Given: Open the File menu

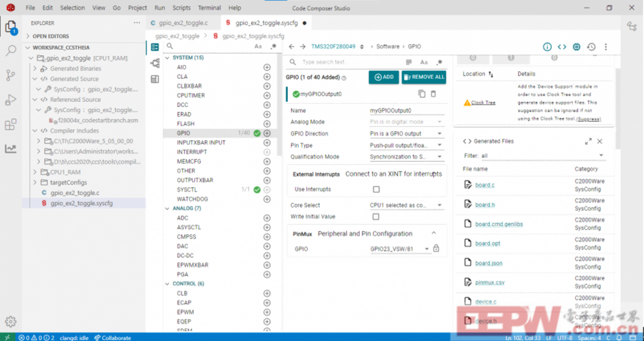Looking at the screenshot, I should 30,8.
